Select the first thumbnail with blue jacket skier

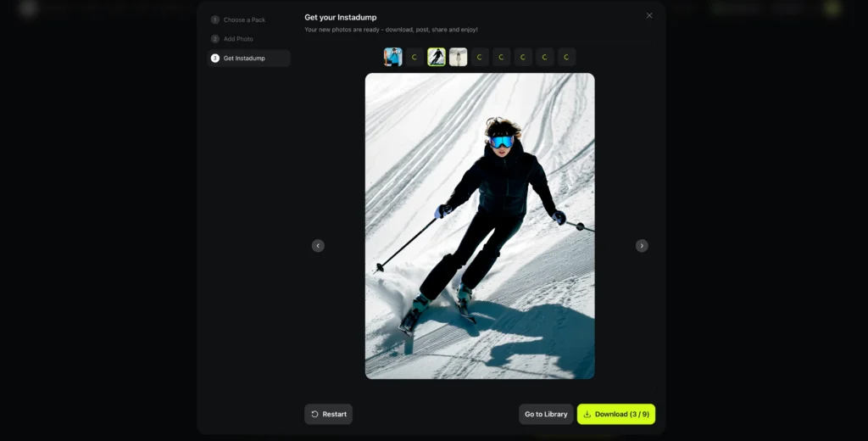pyautogui.click(x=392, y=57)
